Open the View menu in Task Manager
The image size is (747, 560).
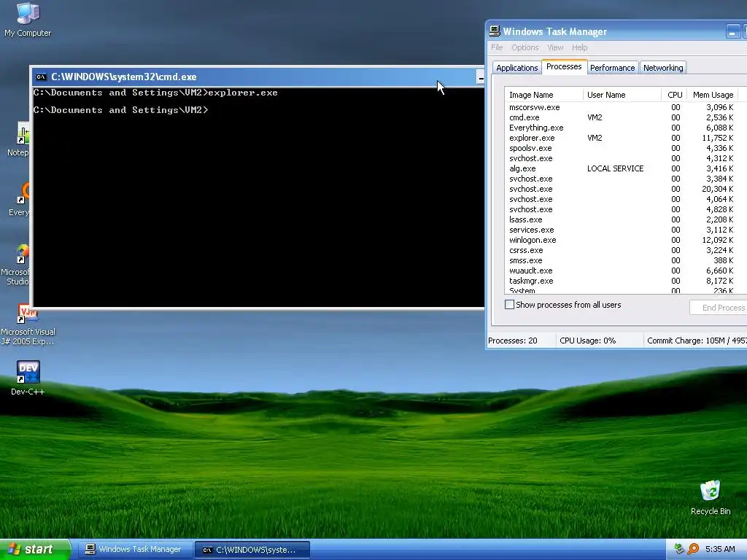555,47
